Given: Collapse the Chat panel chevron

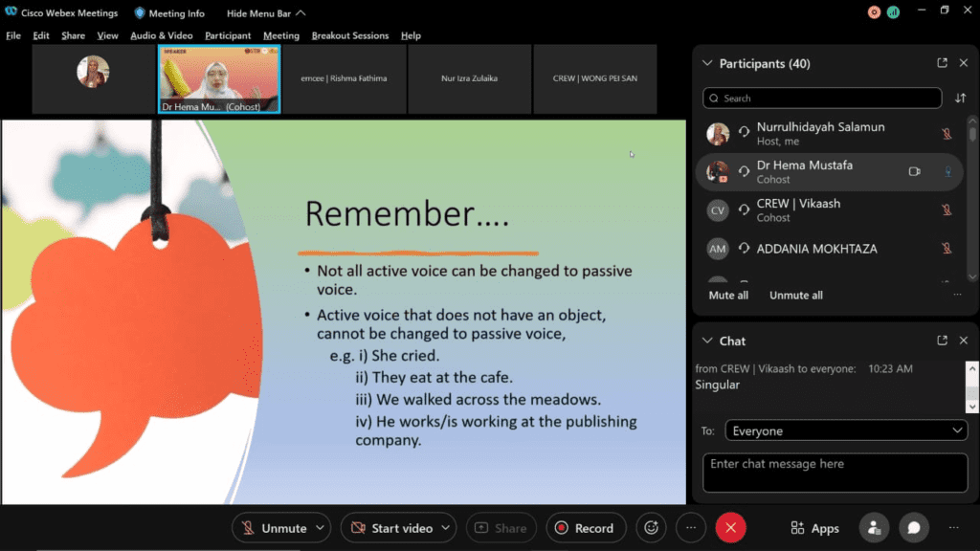Looking at the screenshot, I should [x=707, y=341].
